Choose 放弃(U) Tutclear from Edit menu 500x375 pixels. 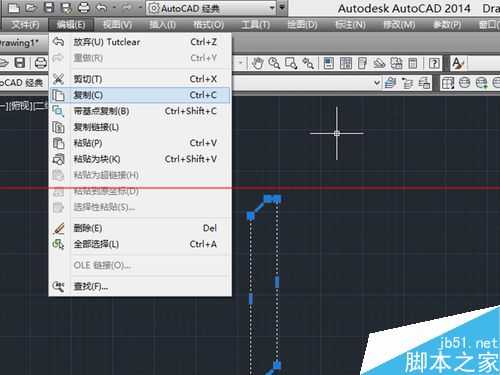[x=140, y=42]
